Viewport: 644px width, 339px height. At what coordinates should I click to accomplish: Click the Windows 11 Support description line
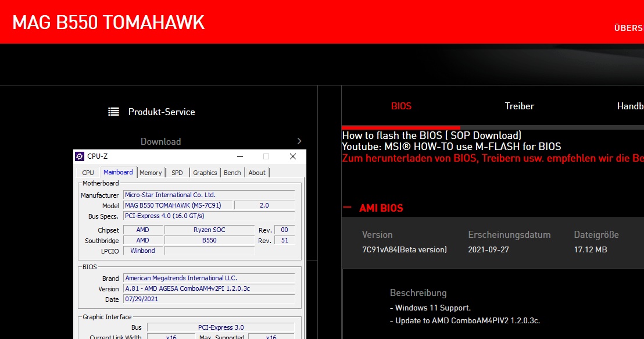[431, 308]
